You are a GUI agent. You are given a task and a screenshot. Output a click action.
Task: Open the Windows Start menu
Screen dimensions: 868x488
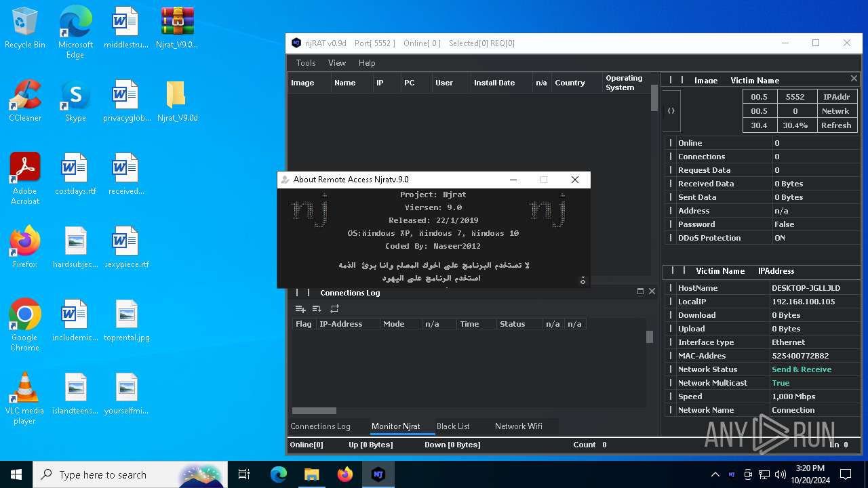(16, 474)
